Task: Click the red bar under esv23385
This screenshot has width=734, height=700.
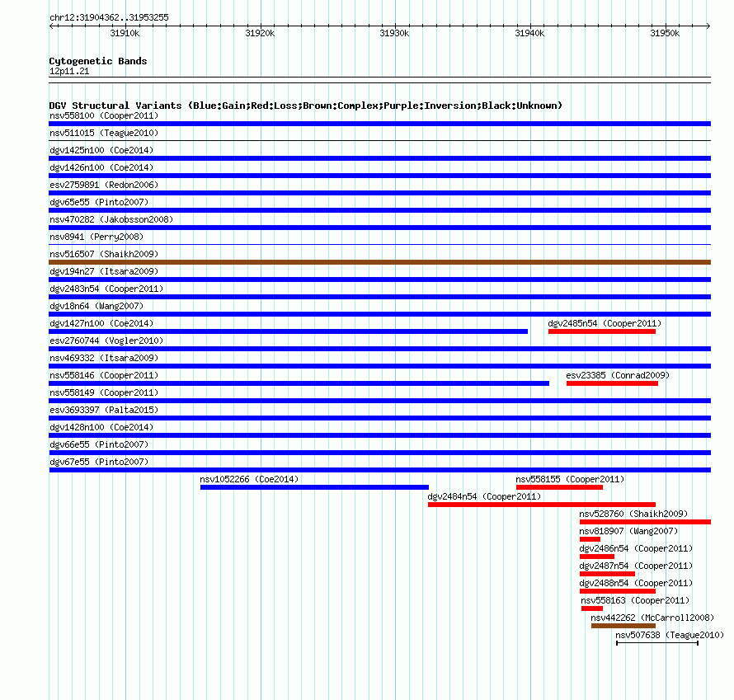Action: tap(612, 383)
